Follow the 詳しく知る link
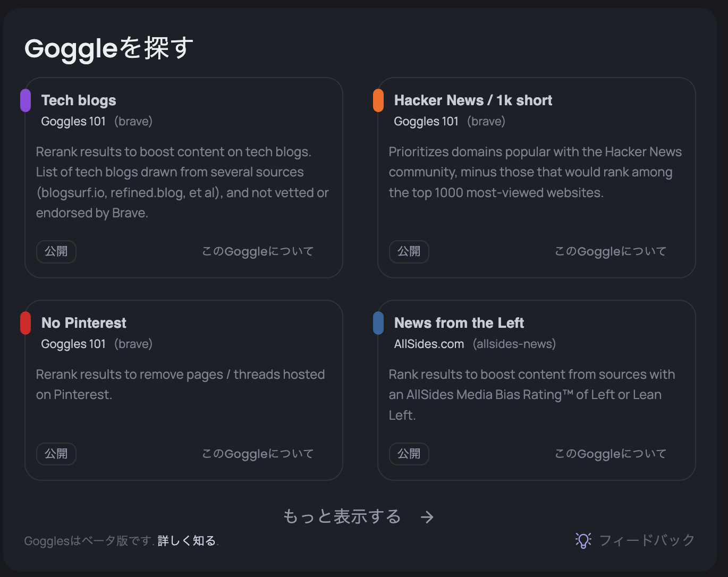 [x=187, y=541]
